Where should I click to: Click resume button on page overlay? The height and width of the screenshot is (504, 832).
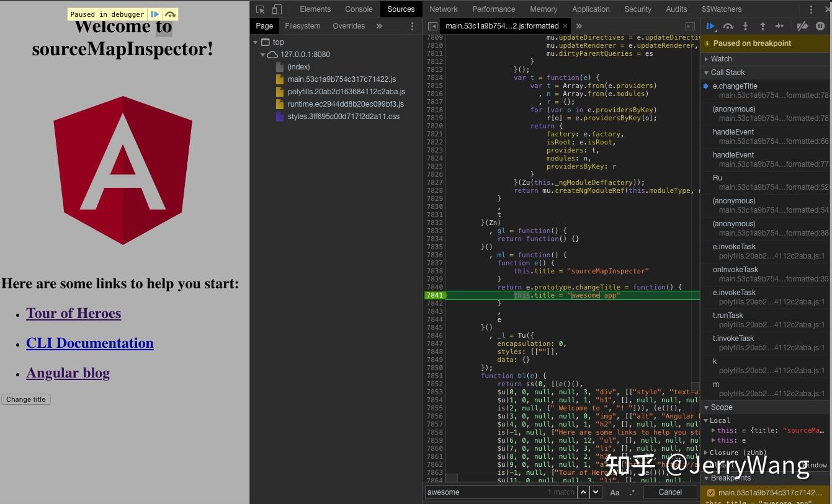(155, 14)
